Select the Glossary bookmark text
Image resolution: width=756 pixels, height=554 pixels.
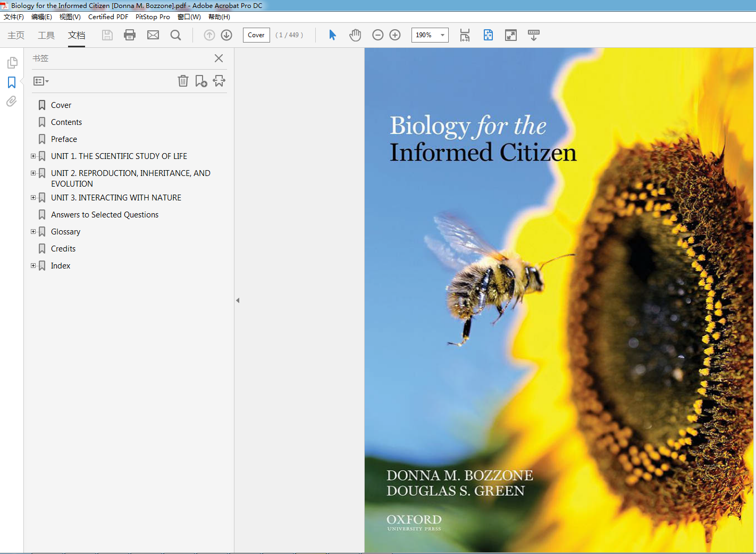coord(65,232)
